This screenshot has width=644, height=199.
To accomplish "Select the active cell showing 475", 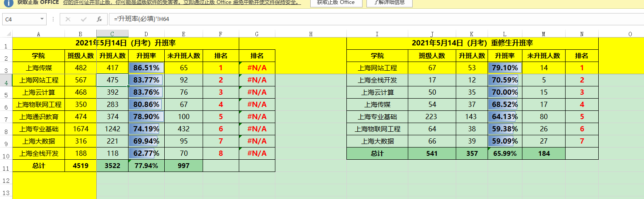I will tap(112, 80).
